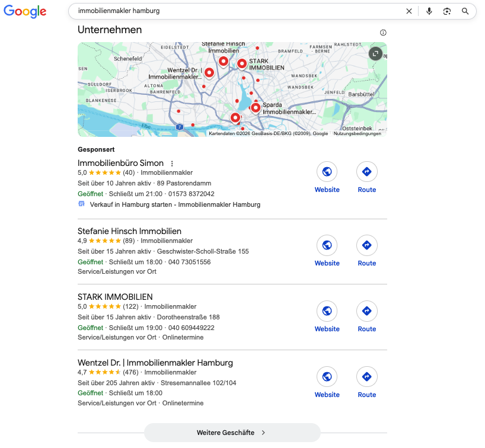Click phone number 040 609449222
485x448 pixels.
point(191,328)
